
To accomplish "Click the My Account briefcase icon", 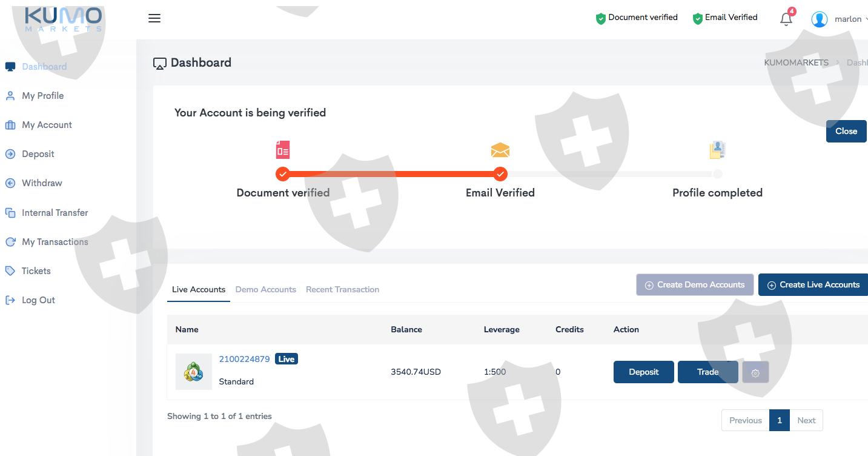I will (10, 125).
